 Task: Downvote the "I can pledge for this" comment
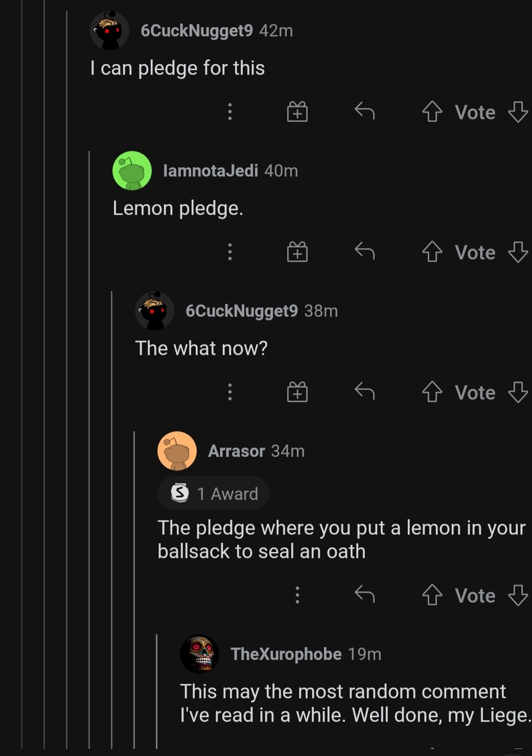coord(518,112)
